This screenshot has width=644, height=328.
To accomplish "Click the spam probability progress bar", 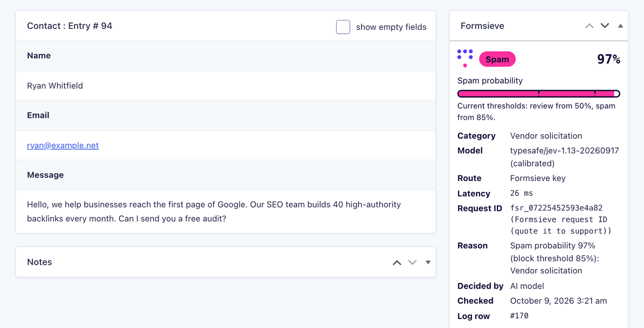I will point(539,94).
